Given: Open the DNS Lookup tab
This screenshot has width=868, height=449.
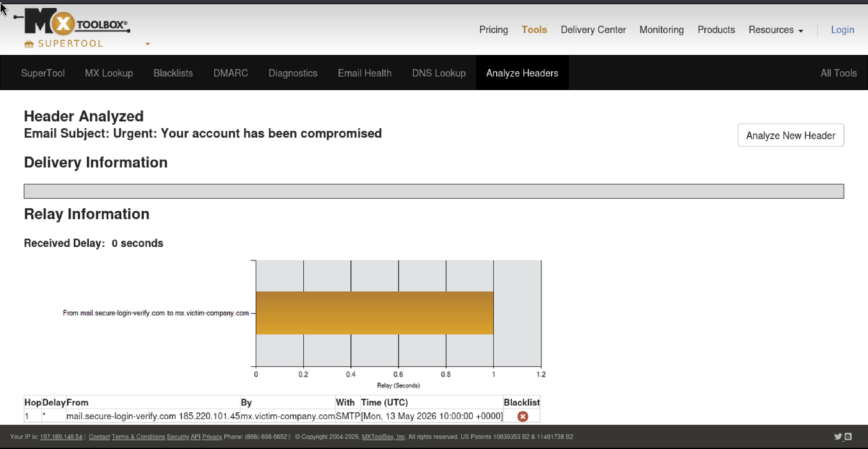Looking at the screenshot, I should click(x=439, y=73).
